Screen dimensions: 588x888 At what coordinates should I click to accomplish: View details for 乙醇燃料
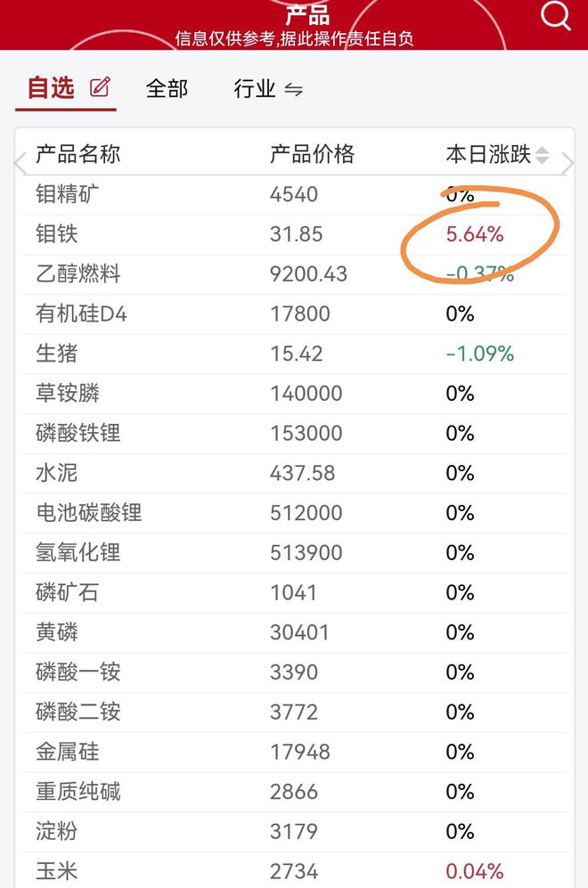coord(295,274)
